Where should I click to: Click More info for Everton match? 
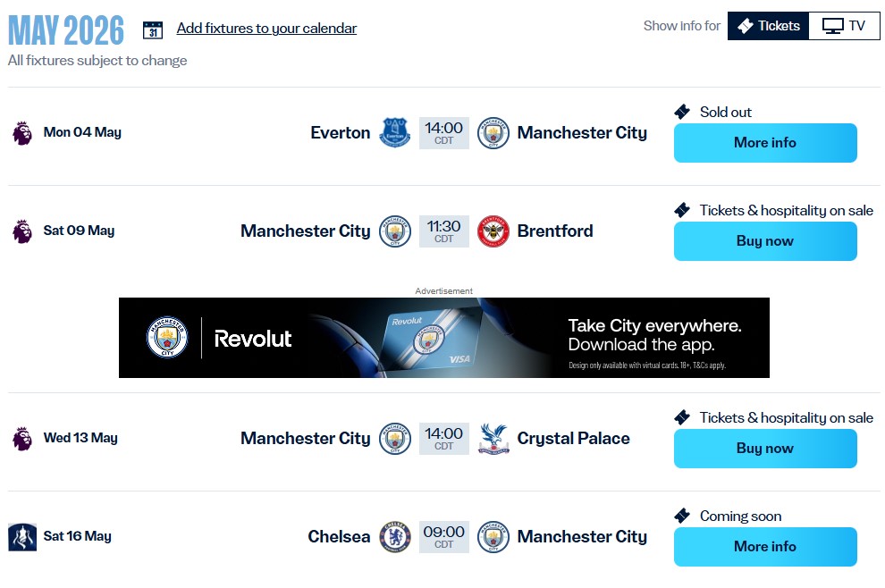click(x=765, y=143)
